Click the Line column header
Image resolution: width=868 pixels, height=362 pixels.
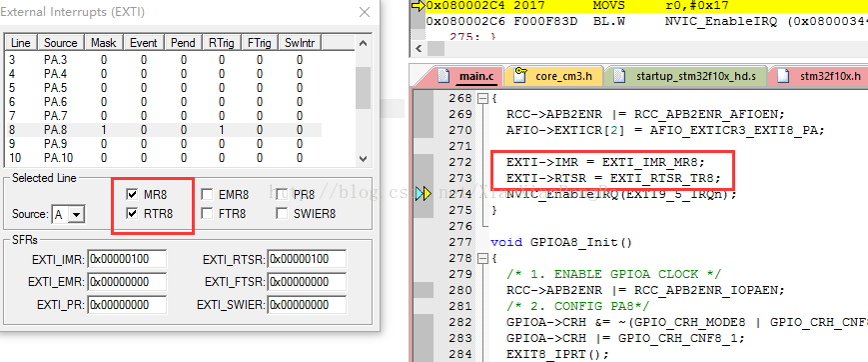21,43
